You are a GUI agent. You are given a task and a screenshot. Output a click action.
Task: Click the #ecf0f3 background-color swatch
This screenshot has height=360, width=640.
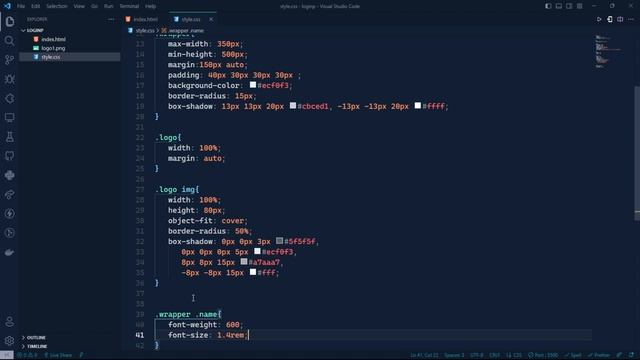[x=253, y=85]
